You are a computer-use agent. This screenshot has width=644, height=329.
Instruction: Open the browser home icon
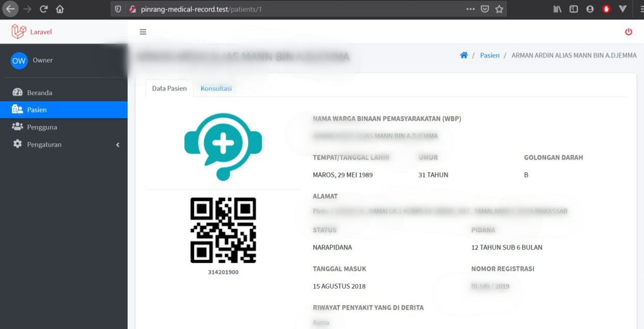tap(60, 9)
